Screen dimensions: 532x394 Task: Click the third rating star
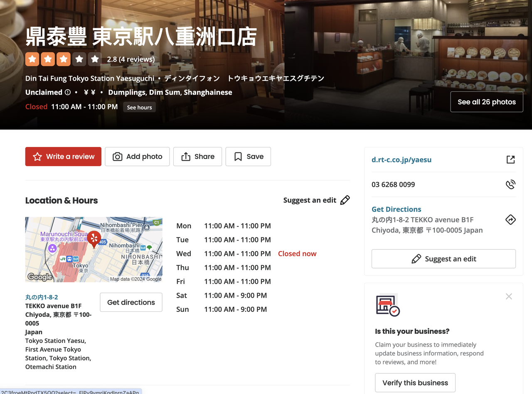(64, 59)
